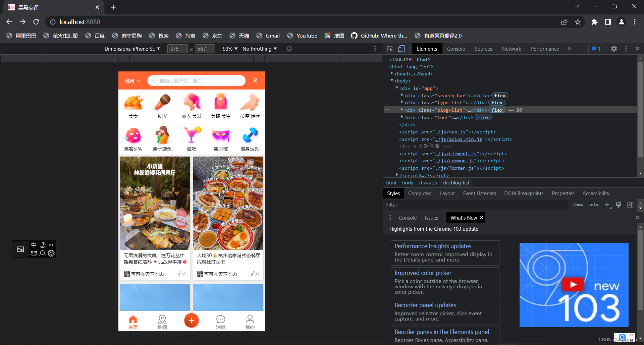Open device toolbar more options menu
Screen dimensions: 644x345
(x=375, y=49)
